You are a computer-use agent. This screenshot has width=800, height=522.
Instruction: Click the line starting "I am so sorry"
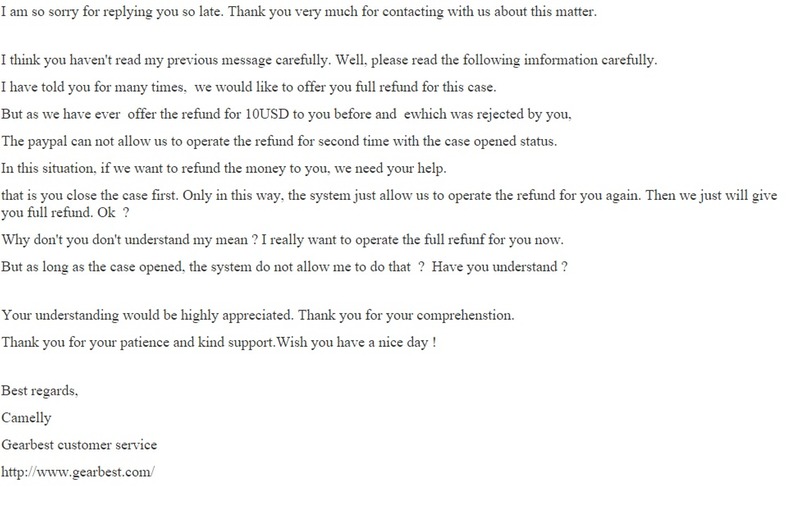300,13
